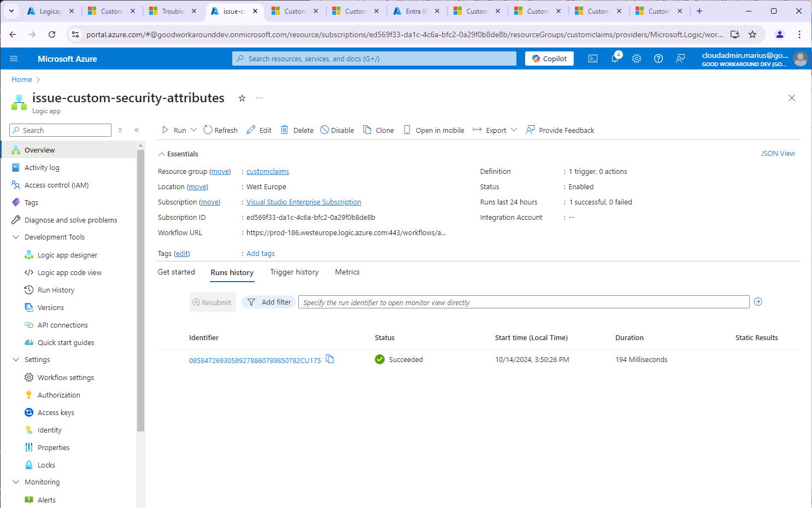The width and height of the screenshot is (812, 508).
Task: Open the notifications bell icon
Action: click(x=615, y=59)
